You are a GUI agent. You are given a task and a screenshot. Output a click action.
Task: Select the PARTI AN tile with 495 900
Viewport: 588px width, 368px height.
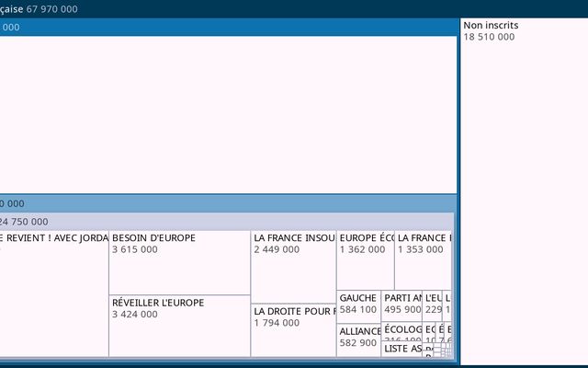pos(402,305)
